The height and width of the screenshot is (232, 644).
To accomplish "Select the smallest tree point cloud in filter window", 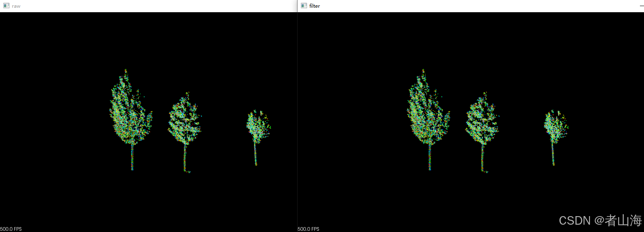I will click(x=556, y=138).
